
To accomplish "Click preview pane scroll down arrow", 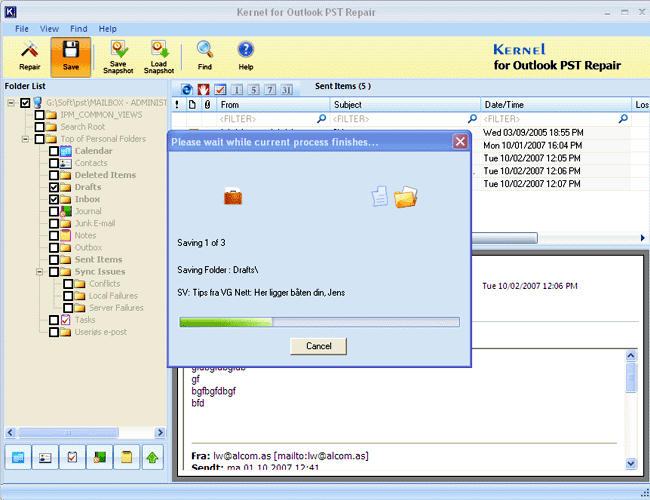I will click(x=631, y=464).
